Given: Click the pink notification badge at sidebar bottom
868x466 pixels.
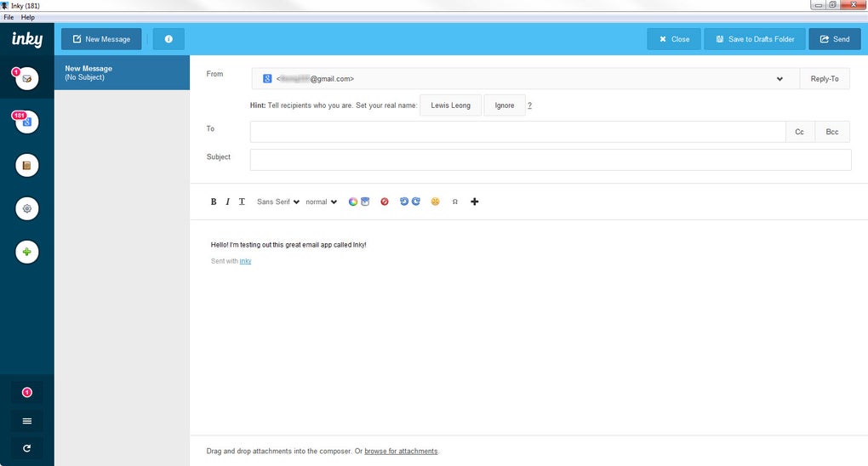Looking at the screenshot, I should (26, 392).
